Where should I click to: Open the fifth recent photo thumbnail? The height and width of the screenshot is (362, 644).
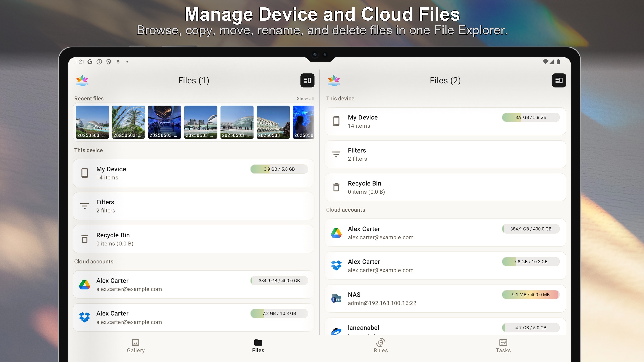(x=237, y=122)
